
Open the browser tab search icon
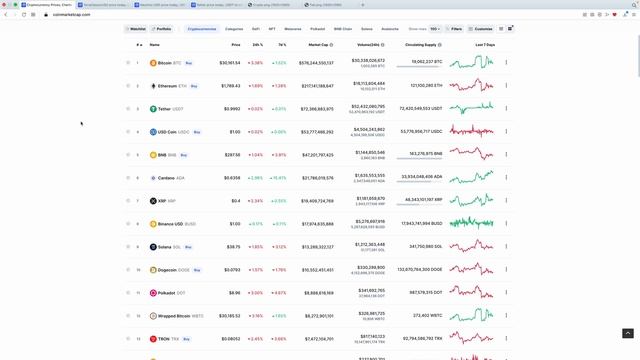click(634, 5)
